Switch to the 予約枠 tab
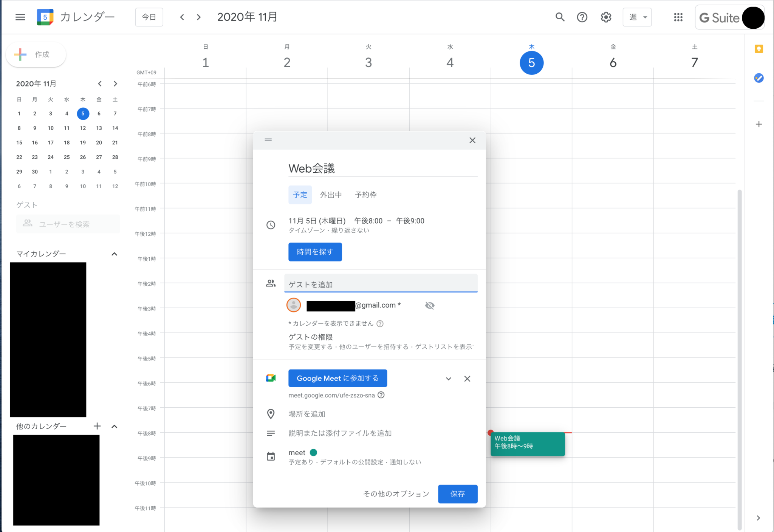This screenshot has height=532, width=774. (x=365, y=195)
